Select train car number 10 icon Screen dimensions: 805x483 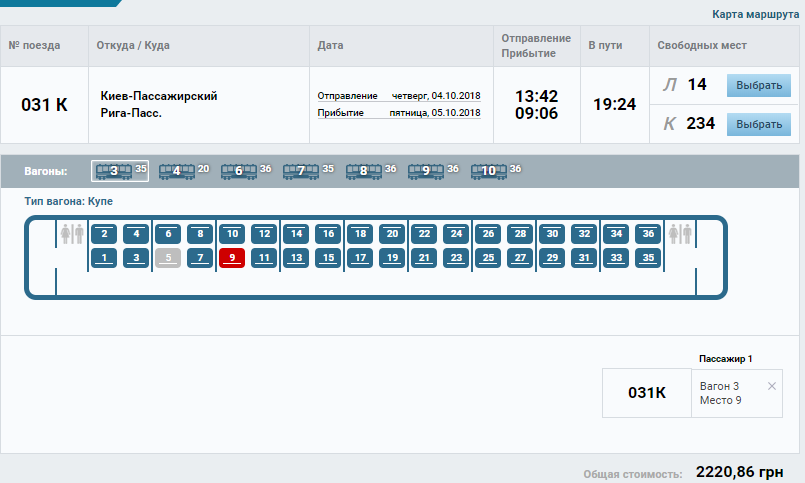pos(488,171)
